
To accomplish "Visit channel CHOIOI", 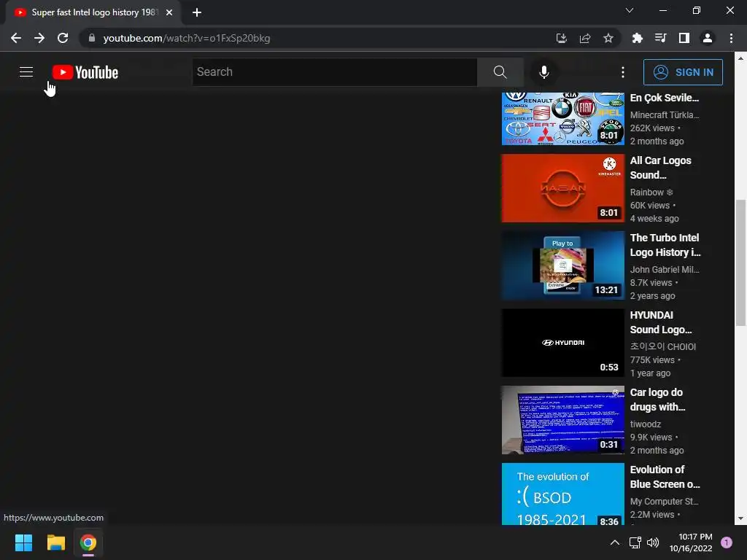I will tap(662, 346).
